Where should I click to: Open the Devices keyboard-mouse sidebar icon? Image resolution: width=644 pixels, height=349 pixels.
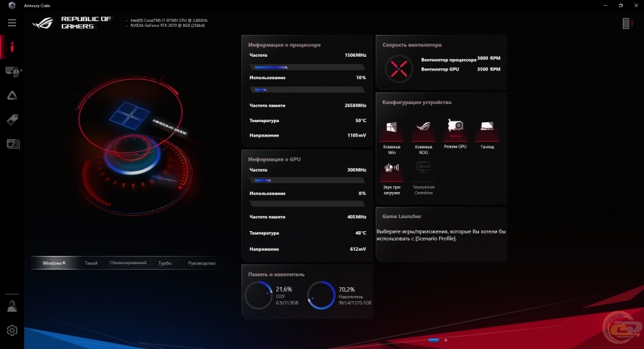[13, 71]
